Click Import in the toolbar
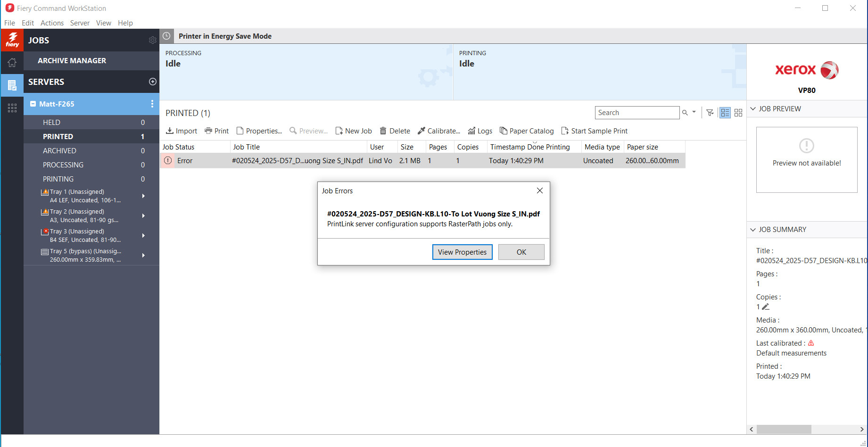868x447 pixels. tap(182, 131)
